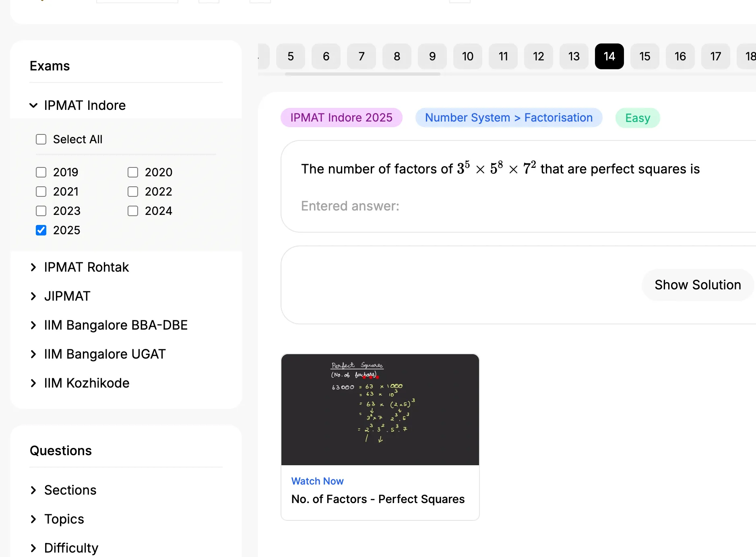Expand IIM Bangalore BBA-DBE section

point(109,325)
